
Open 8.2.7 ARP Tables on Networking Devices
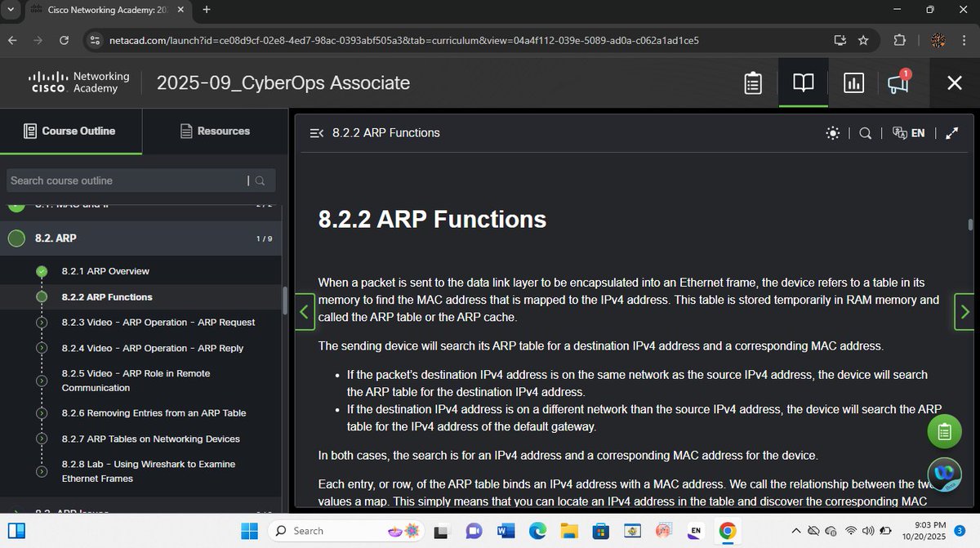[150, 439]
